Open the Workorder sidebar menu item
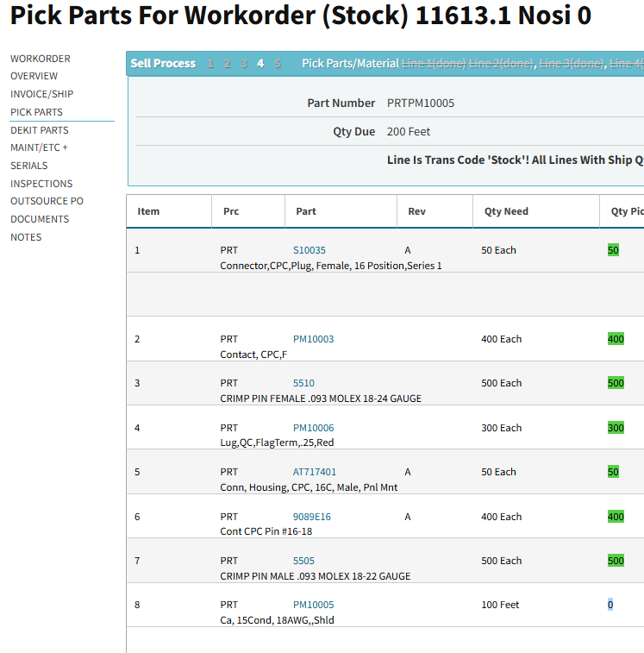 point(41,59)
